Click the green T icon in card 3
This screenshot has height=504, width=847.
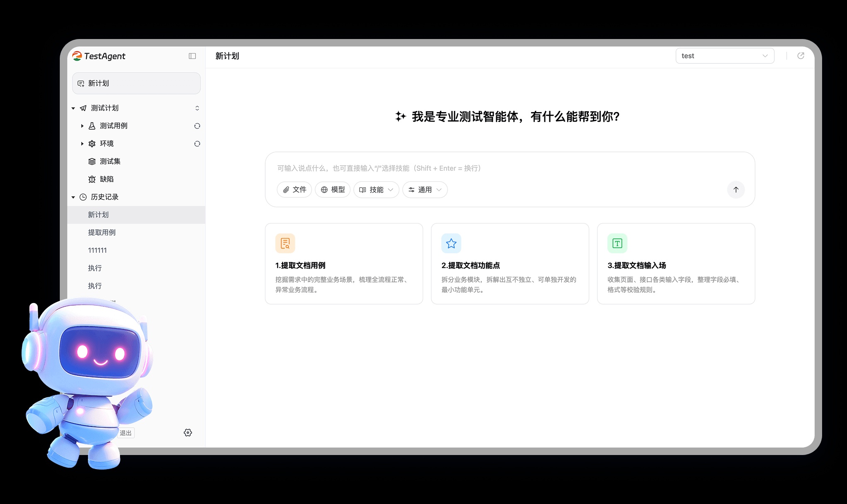click(617, 243)
